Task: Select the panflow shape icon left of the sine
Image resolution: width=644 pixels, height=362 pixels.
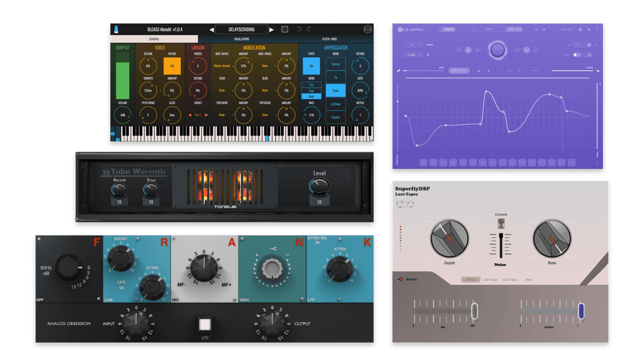Action: pyautogui.click(x=517, y=50)
